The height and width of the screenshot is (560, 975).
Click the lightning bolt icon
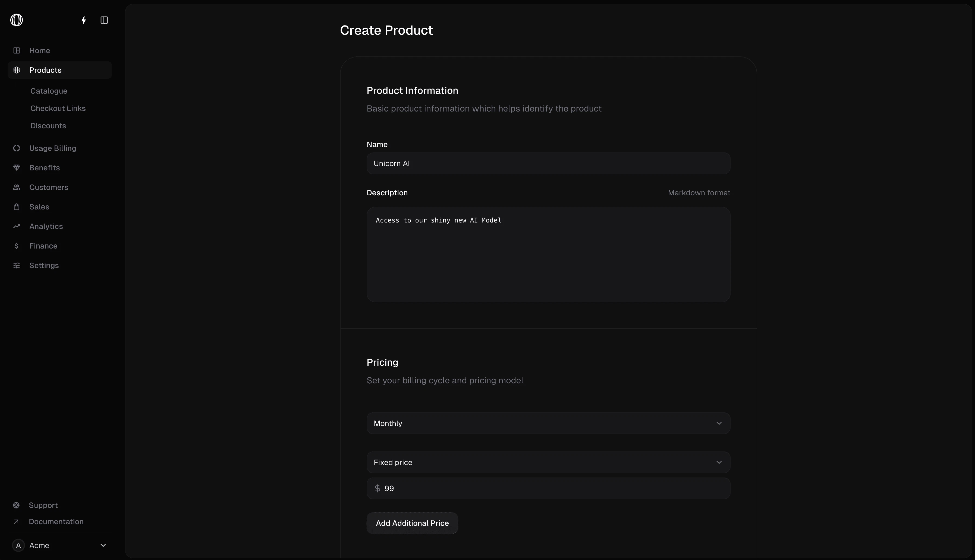pyautogui.click(x=84, y=20)
